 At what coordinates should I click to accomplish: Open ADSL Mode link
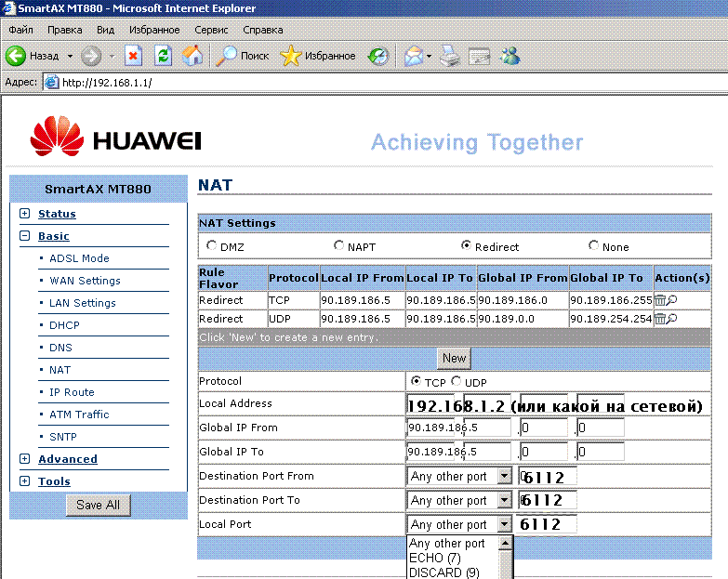79,258
